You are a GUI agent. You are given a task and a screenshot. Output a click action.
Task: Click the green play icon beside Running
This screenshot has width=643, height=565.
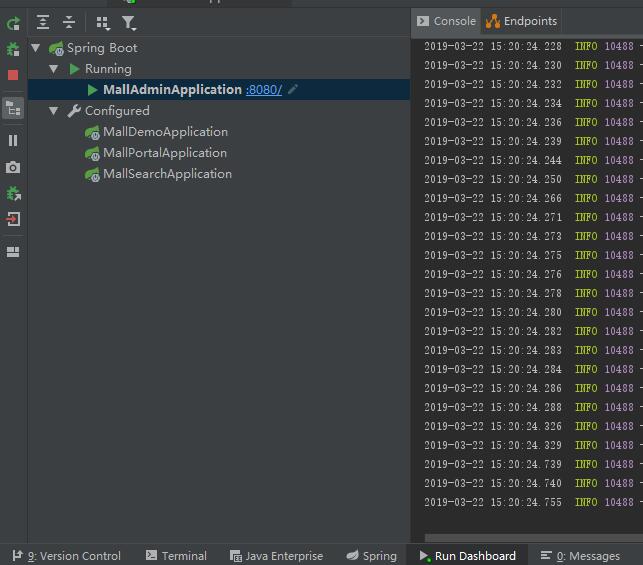tap(75, 69)
